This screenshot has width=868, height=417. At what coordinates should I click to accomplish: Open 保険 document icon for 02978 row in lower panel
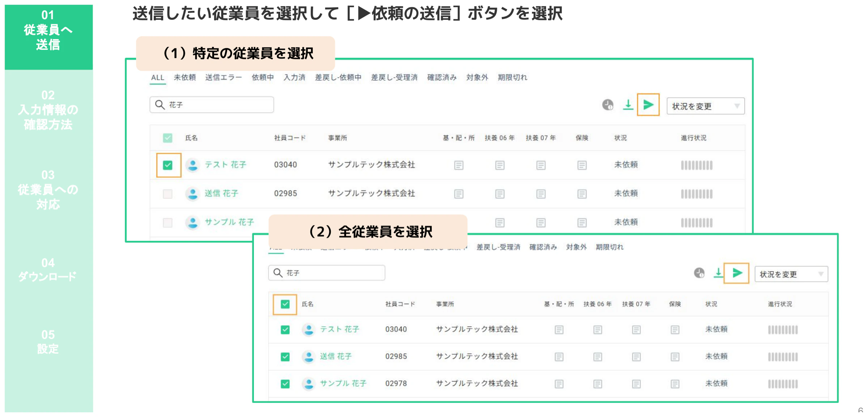pyautogui.click(x=675, y=384)
